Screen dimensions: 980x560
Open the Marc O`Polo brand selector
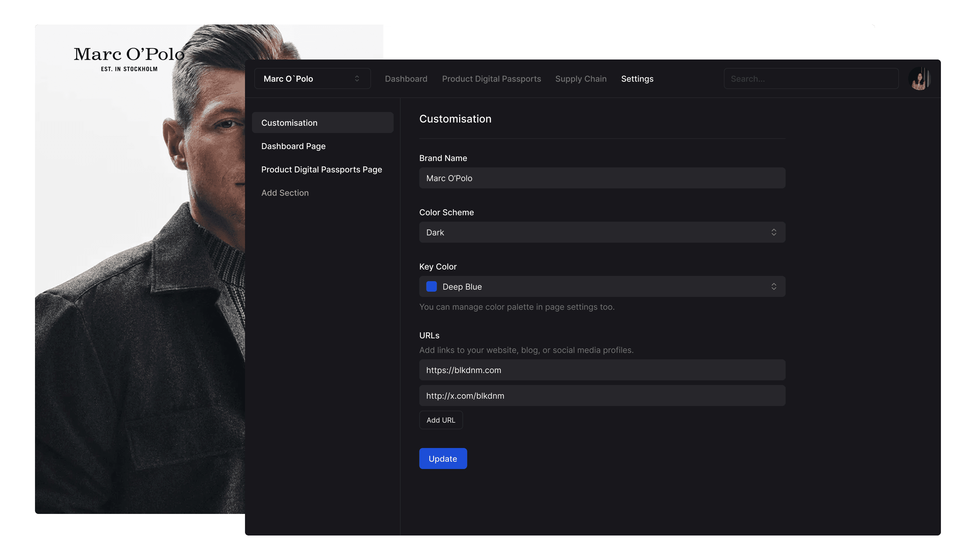(312, 79)
